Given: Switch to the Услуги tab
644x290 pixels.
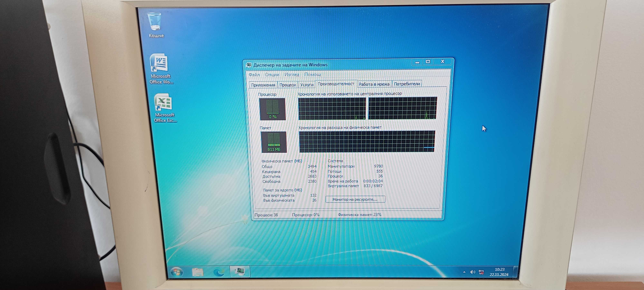Looking at the screenshot, I should 307,85.
